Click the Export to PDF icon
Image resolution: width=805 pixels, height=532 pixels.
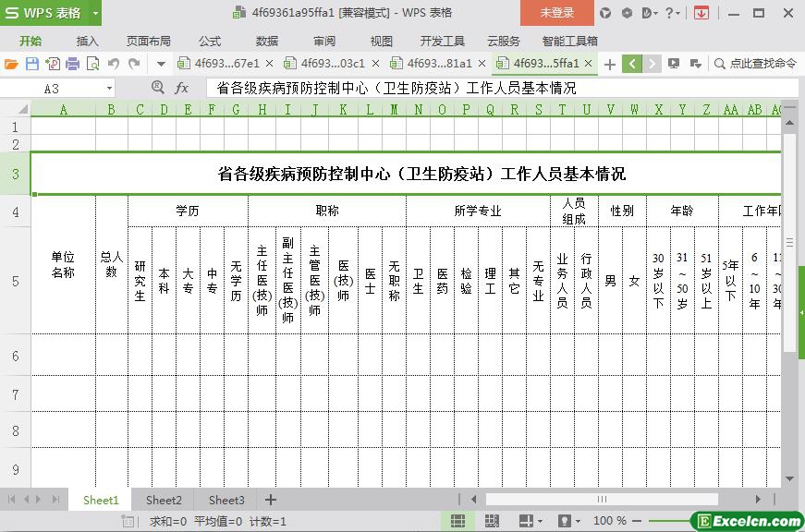tap(52, 64)
